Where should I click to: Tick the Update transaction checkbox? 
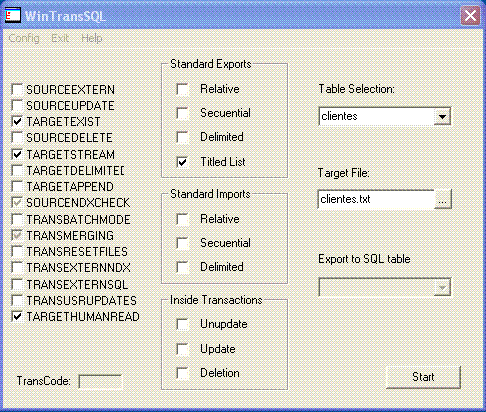[x=182, y=349]
